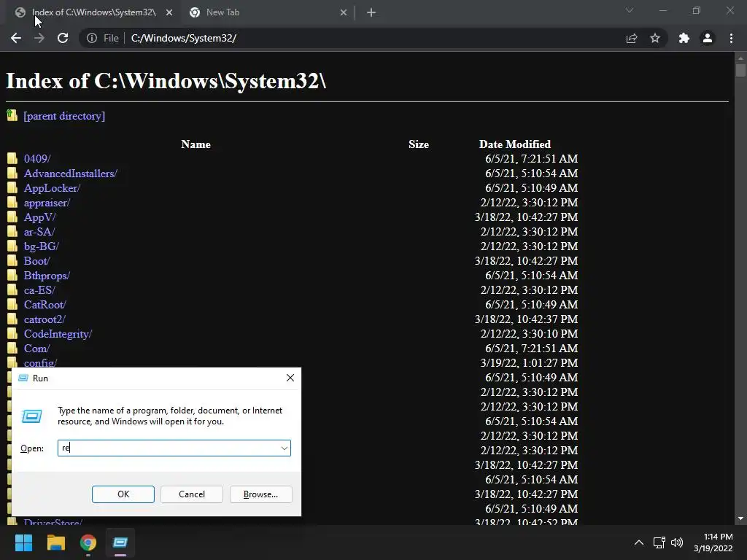Open the AdvancedInstallers/ folder
This screenshot has height=560, width=747.
(x=71, y=174)
